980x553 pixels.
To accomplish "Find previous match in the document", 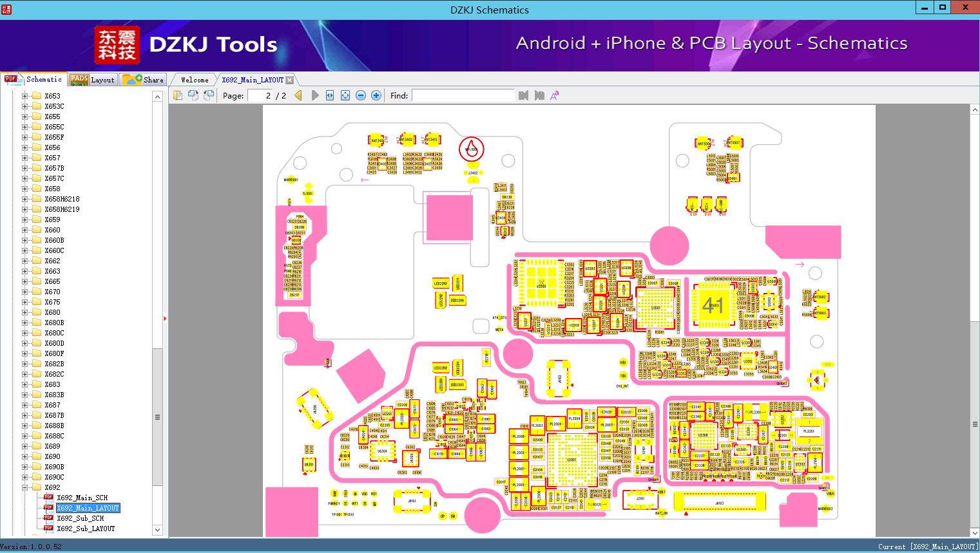I will point(523,95).
